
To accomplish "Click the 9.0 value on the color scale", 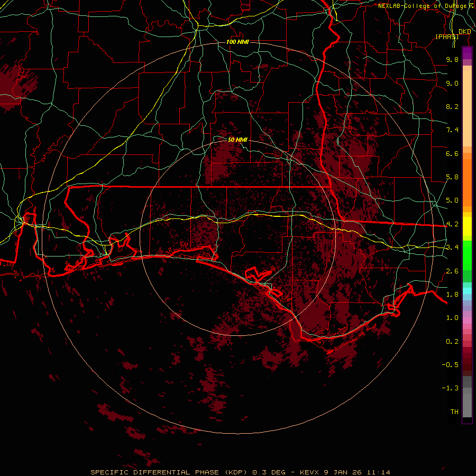I will tap(452, 83).
